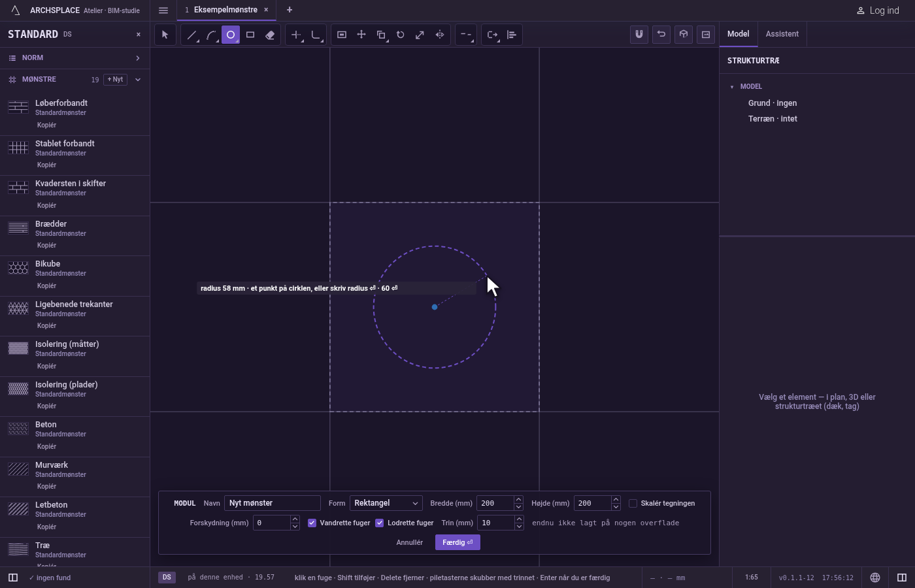Select the trim/extend tool
This screenshot has height=588, width=915.
pos(296,35)
